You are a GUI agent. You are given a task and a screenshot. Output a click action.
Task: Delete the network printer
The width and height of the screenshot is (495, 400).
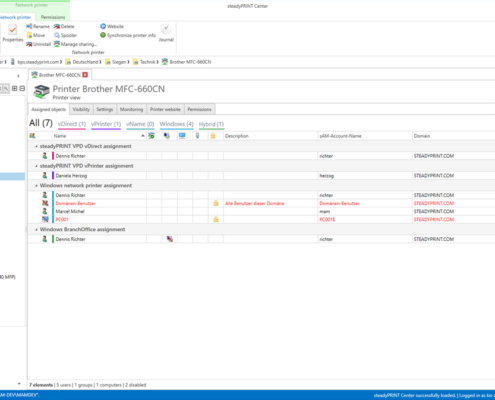pos(64,26)
